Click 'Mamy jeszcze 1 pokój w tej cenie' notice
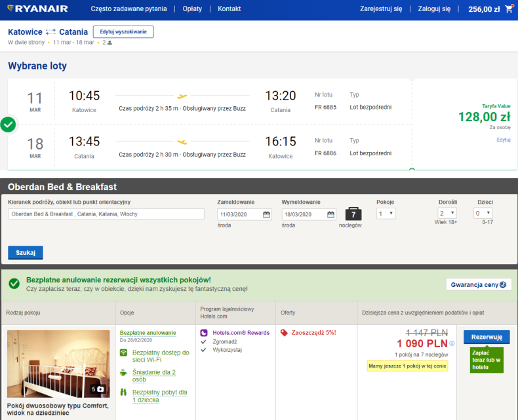 point(407,366)
